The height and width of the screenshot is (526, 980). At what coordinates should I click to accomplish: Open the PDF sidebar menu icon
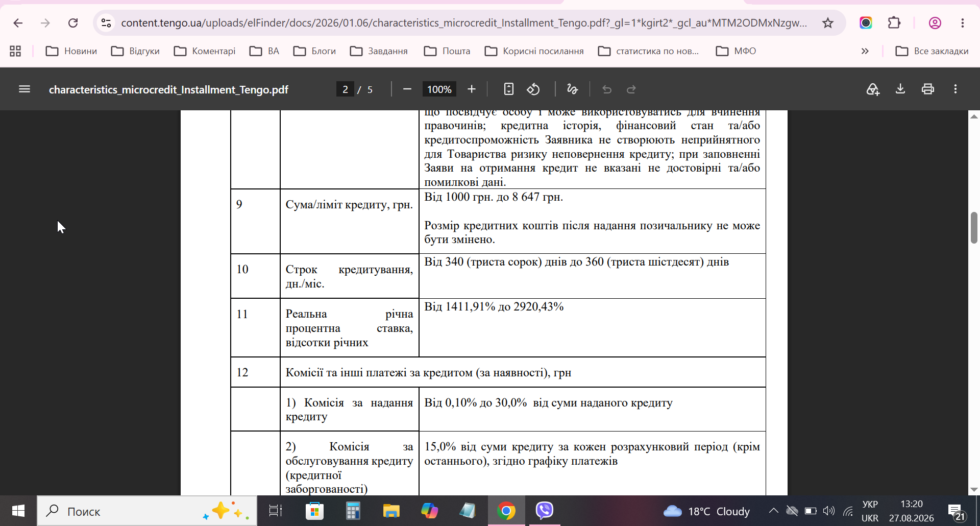click(24, 89)
